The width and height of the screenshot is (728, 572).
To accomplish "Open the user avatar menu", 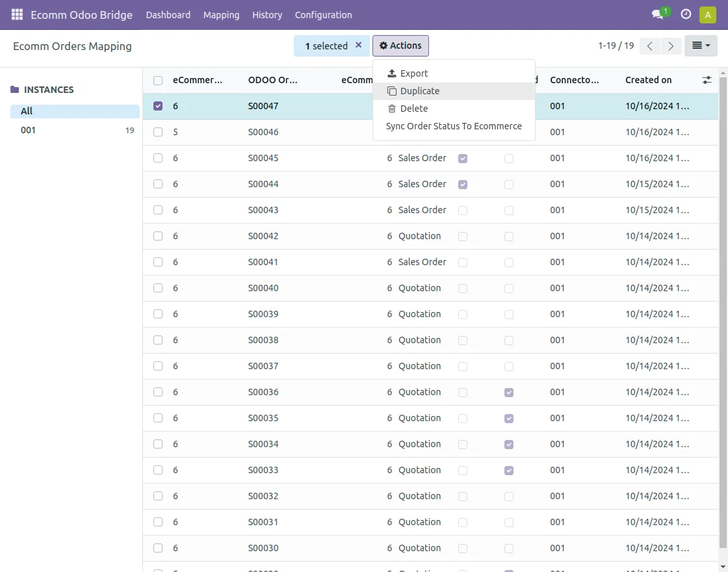I will click(707, 14).
